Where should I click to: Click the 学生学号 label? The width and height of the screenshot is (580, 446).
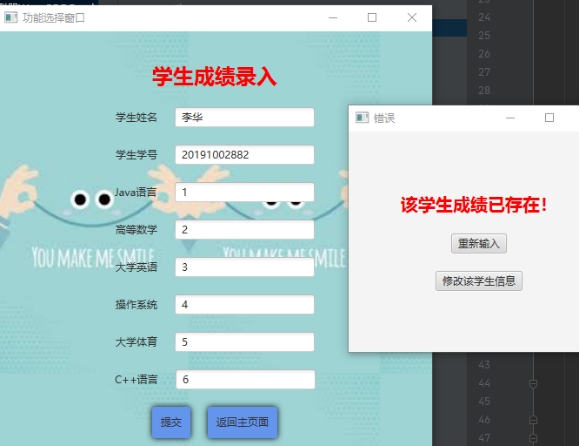tap(136, 155)
